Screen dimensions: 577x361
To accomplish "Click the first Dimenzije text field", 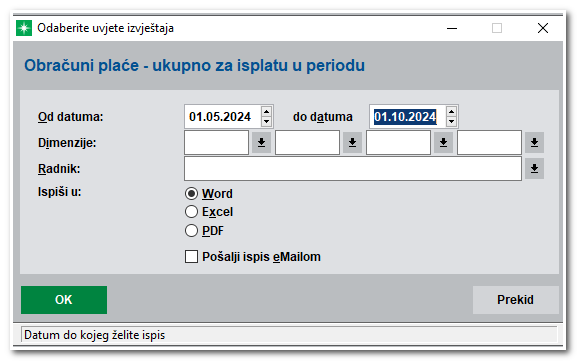I will 216,142.
